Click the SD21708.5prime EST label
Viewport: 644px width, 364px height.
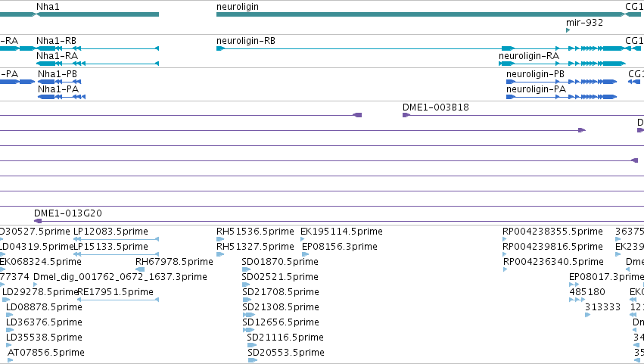[281, 292]
